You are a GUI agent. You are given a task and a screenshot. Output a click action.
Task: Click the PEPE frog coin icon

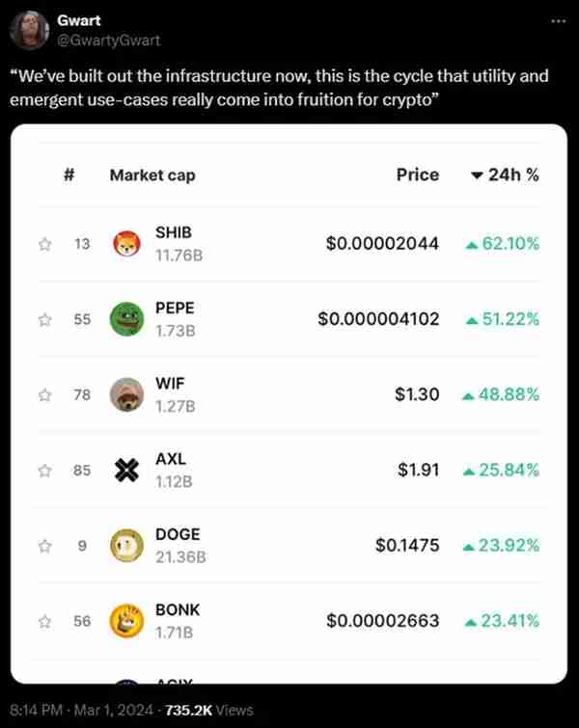[x=126, y=319]
